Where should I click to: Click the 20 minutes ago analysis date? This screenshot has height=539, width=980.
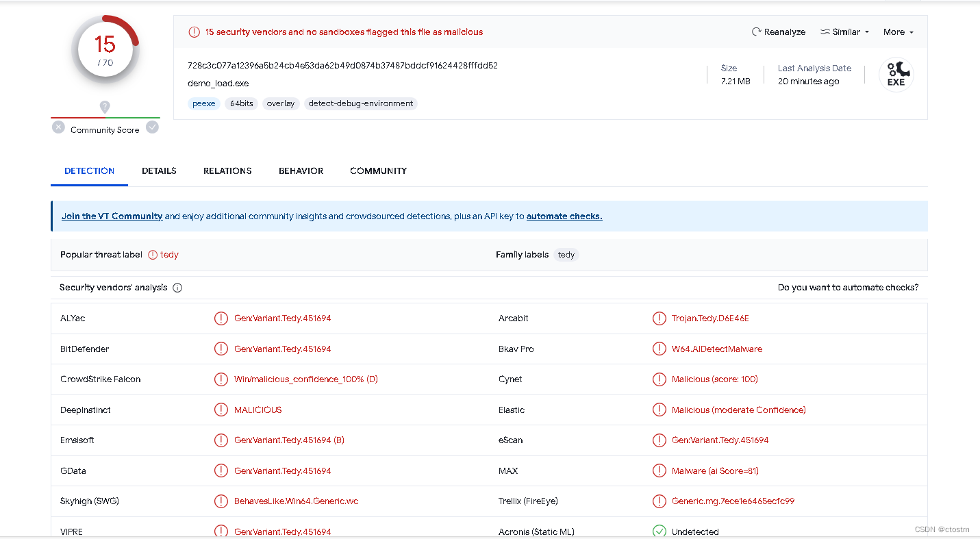(x=808, y=82)
